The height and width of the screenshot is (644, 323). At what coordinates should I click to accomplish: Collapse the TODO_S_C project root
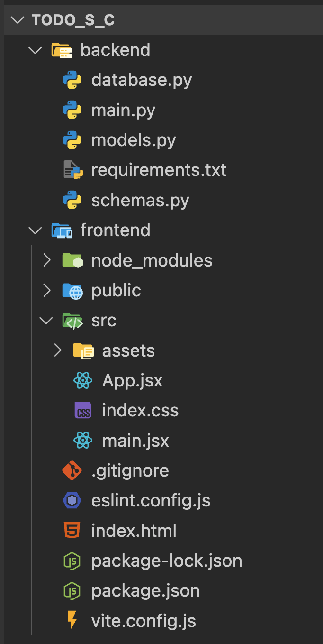click(x=18, y=20)
